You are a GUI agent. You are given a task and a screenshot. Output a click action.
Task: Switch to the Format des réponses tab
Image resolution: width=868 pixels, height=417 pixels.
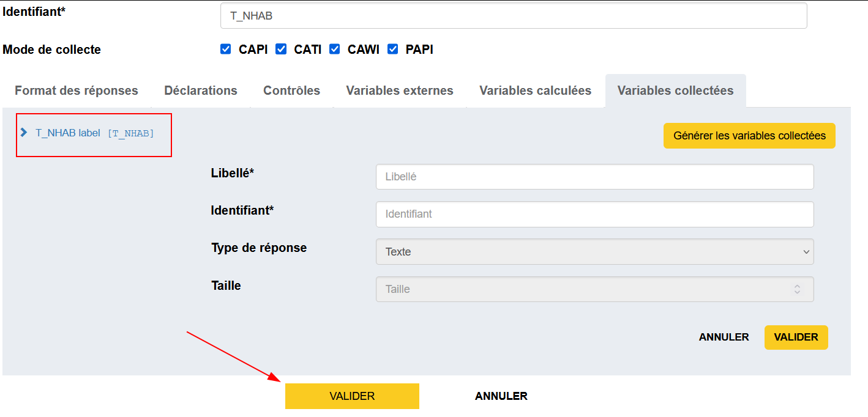pos(77,90)
